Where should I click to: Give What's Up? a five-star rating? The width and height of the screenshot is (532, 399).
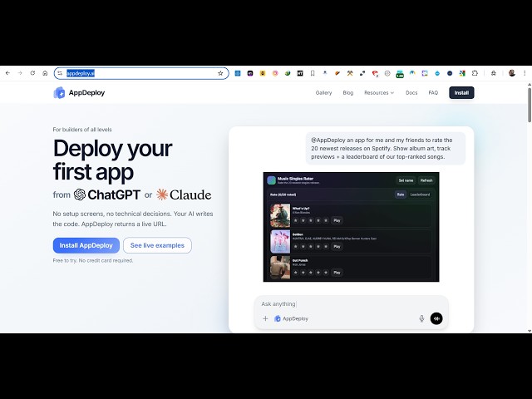point(326,220)
